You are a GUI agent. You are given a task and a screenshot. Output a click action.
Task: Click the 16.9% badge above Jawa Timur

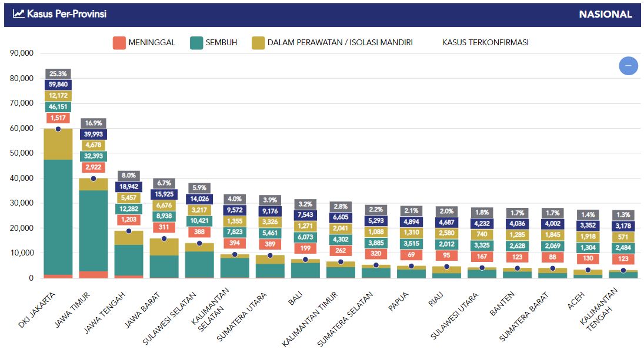pyautogui.click(x=94, y=123)
